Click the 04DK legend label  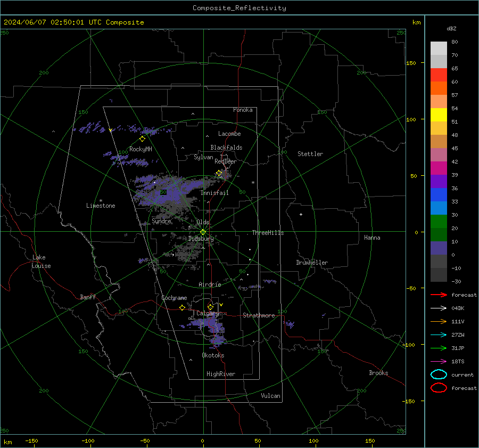pyautogui.click(x=458, y=308)
